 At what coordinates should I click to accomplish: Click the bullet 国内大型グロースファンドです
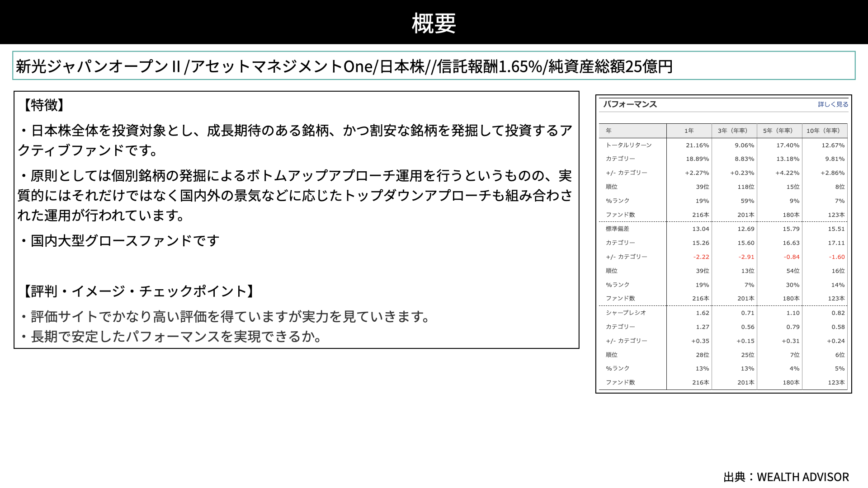tap(119, 240)
